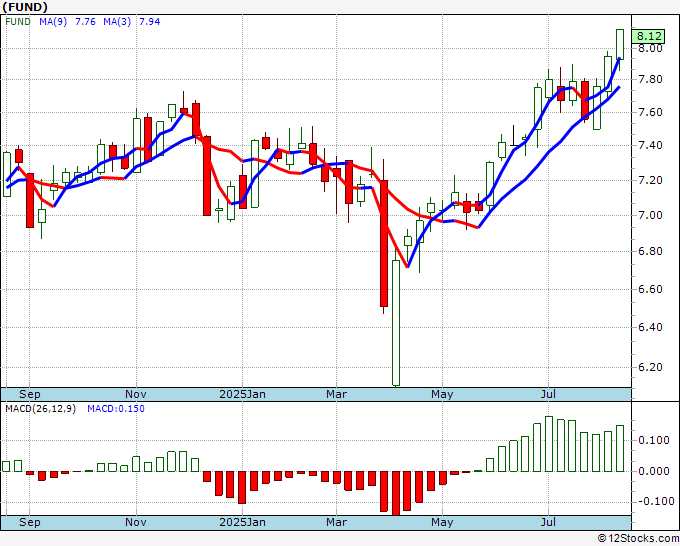Click Mar on the price chart date axis

(x=337, y=394)
